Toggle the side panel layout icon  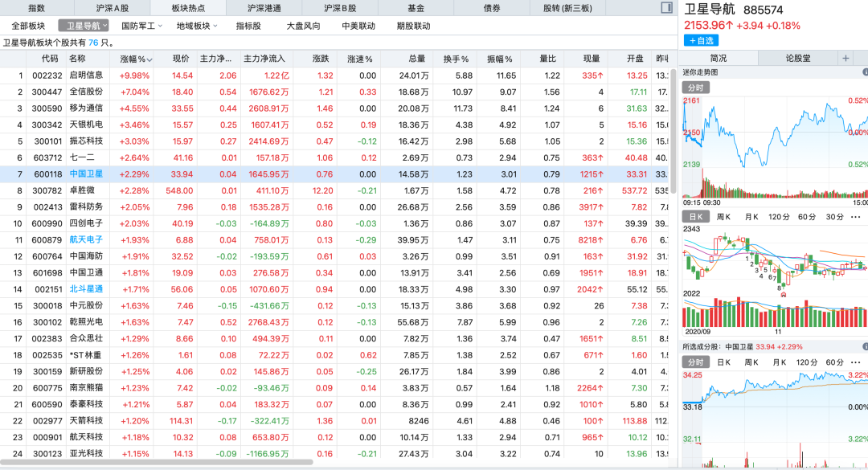click(666, 8)
